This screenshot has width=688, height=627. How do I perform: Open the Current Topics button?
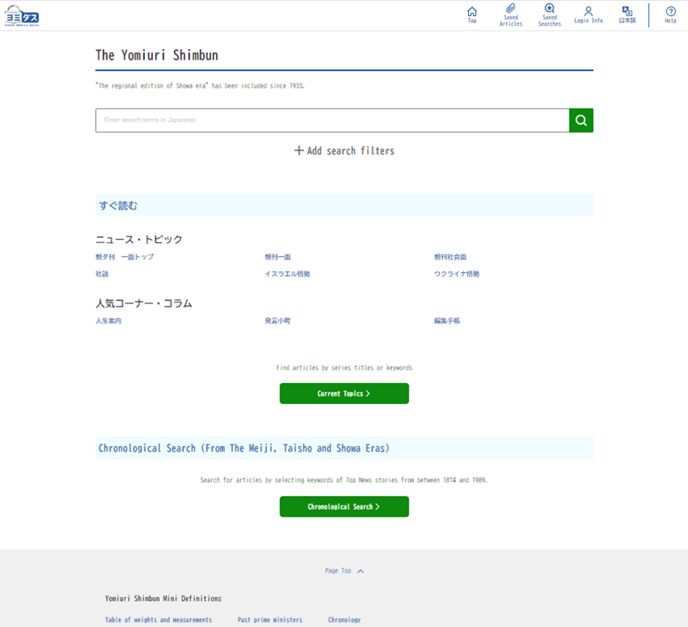click(x=344, y=394)
